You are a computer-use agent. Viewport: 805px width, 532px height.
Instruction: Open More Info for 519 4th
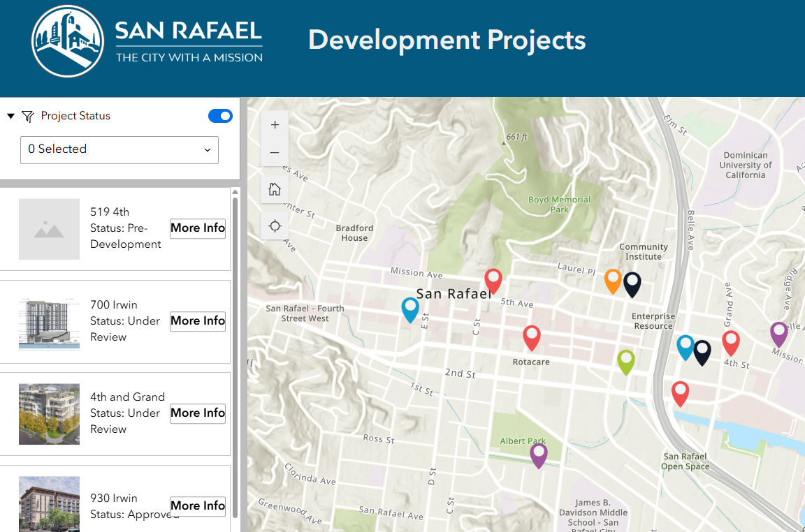[198, 228]
